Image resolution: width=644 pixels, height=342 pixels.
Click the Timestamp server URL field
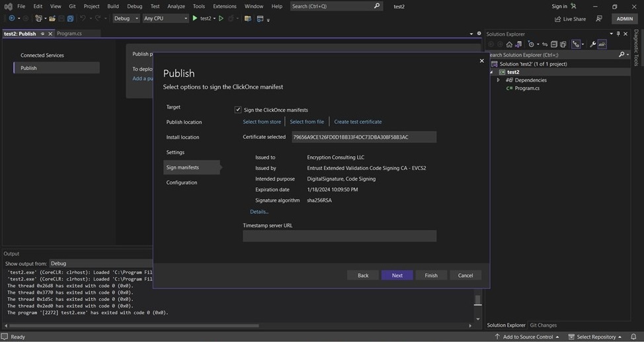coord(340,236)
